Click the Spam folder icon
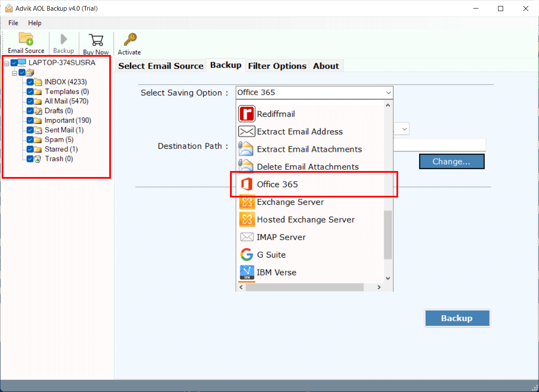This screenshot has height=392, width=539. pos(38,139)
